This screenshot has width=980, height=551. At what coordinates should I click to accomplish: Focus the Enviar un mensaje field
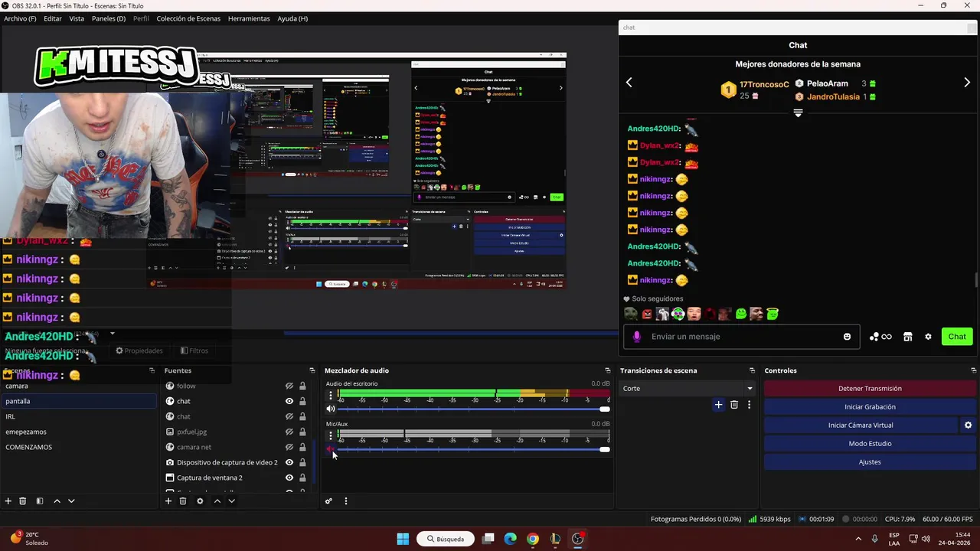(743, 337)
